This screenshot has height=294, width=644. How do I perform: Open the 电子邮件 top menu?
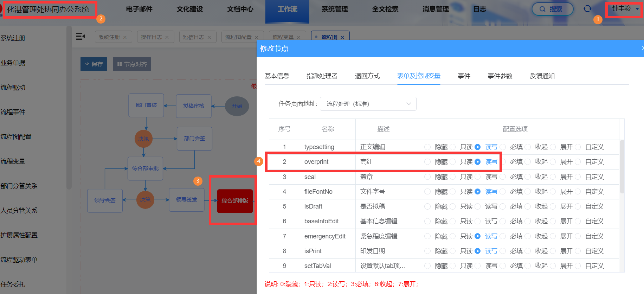pyautogui.click(x=139, y=9)
